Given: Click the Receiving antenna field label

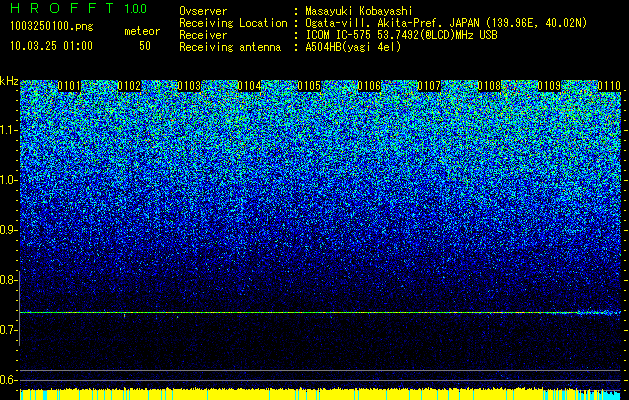Looking at the screenshot, I should click(230, 47).
